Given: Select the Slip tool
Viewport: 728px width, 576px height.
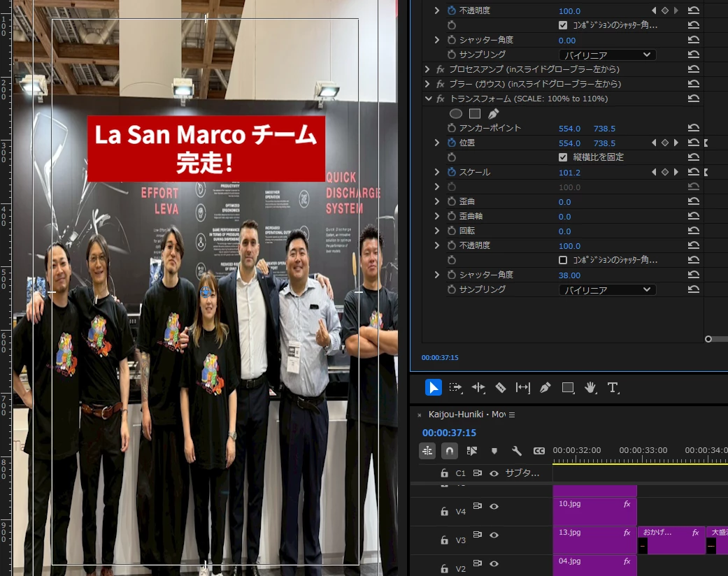Looking at the screenshot, I should coord(523,387).
